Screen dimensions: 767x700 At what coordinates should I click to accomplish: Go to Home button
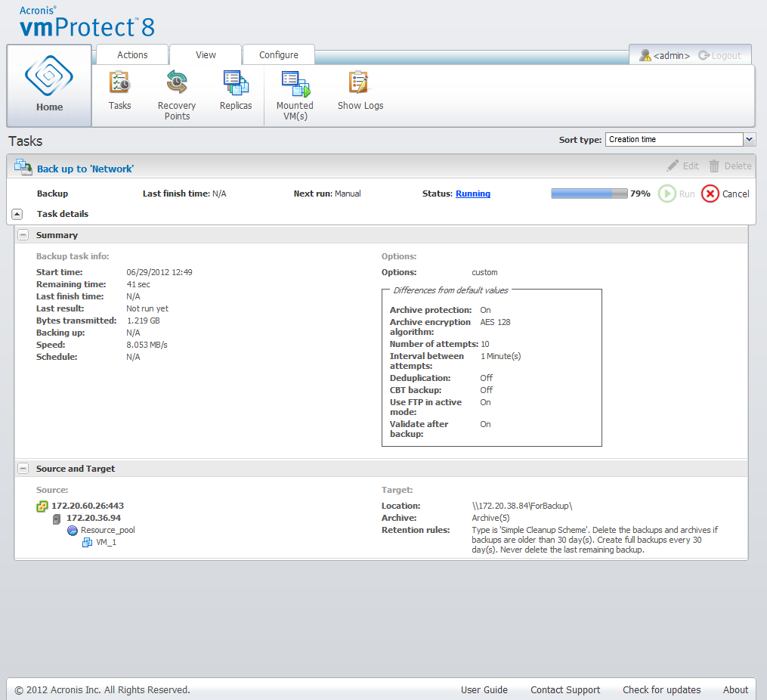(49, 85)
